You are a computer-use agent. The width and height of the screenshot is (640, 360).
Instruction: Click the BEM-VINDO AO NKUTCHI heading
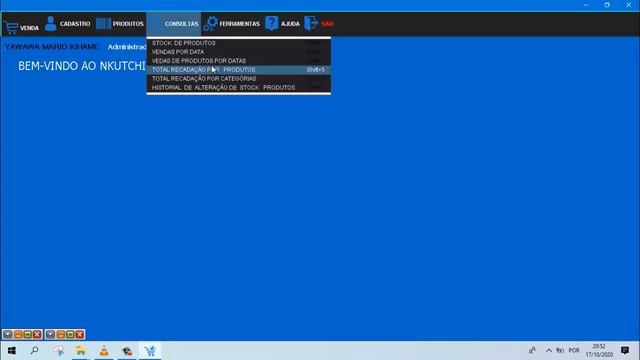click(x=82, y=66)
